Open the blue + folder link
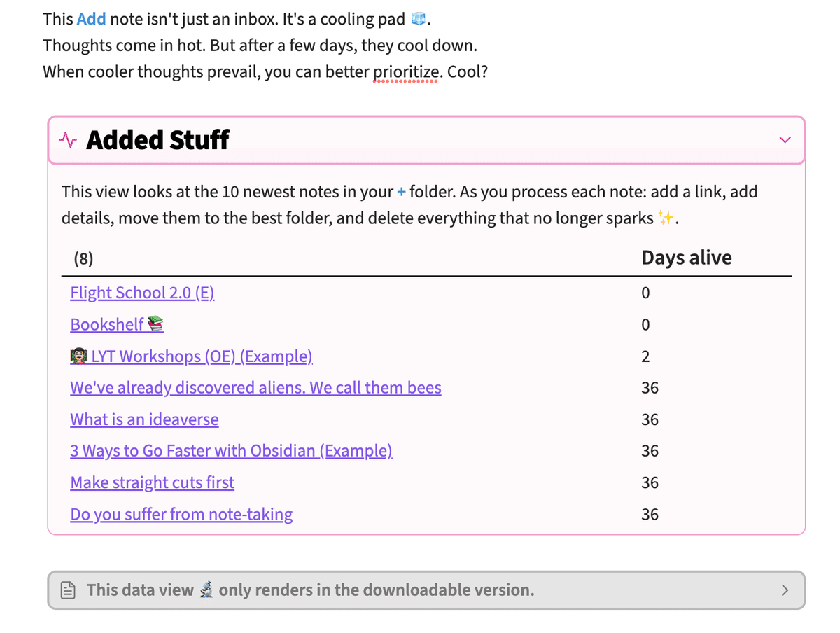The height and width of the screenshot is (633, 840). pos(401,192)
